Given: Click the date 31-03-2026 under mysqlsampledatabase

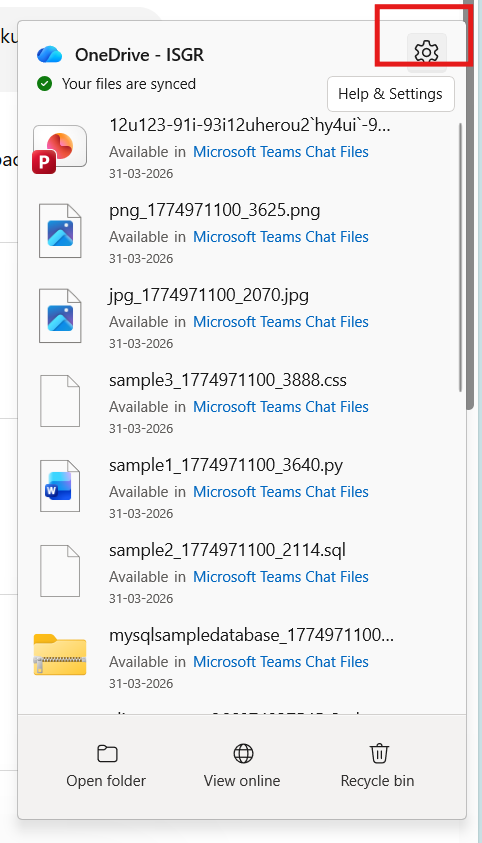Looking at the screenshot, I should point(141,683).
